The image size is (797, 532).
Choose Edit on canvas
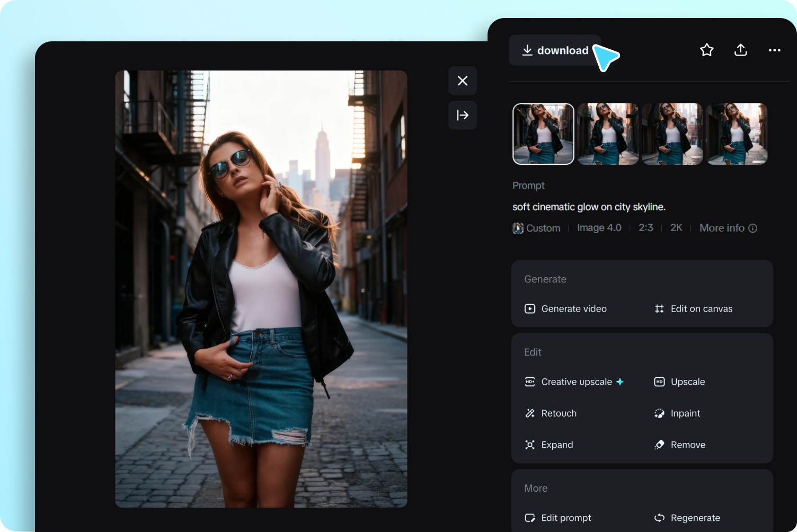(x=693, y=309)
